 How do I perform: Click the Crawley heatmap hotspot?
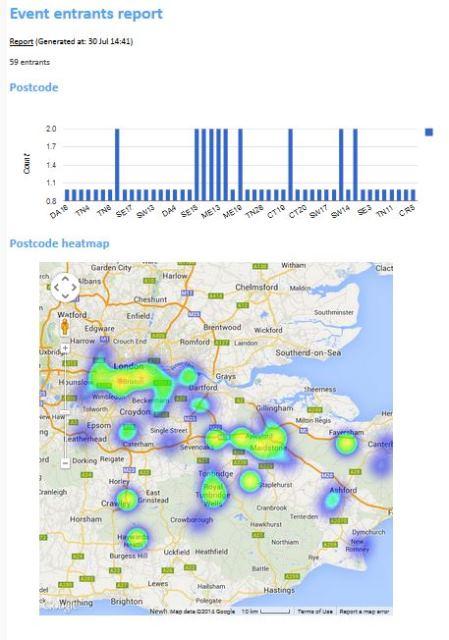pyautogui.click(x=127, y=500)
